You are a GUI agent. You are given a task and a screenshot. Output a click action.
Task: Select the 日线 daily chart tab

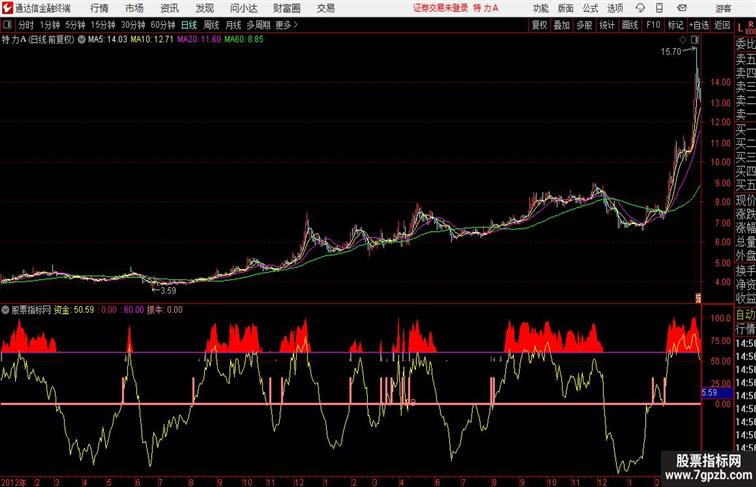[x=189, y=25]
